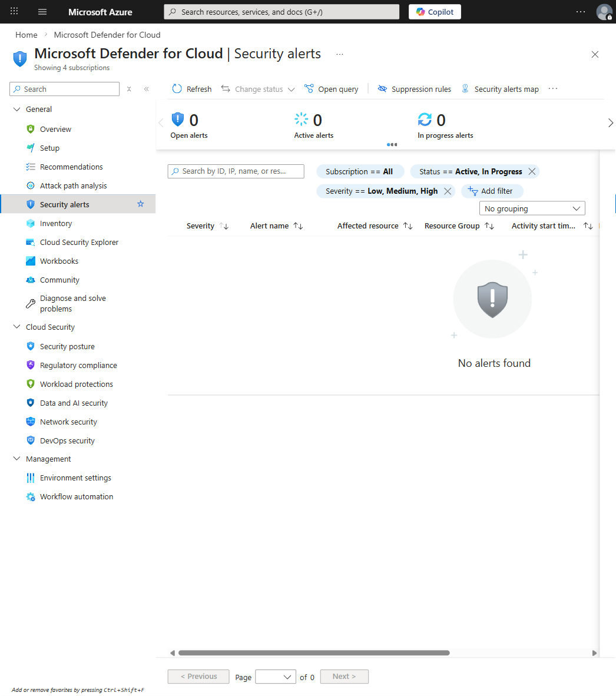The height and width of the screenshot is (696, 616).
Task: Click Open query
Action: 332,89
